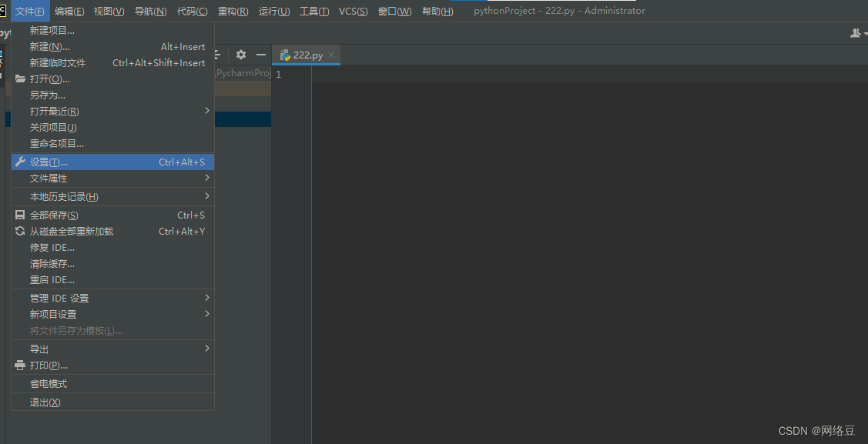868x444 pixels.
Task: Open project tool window gear settings icon
Action: (x=241, y=54)
